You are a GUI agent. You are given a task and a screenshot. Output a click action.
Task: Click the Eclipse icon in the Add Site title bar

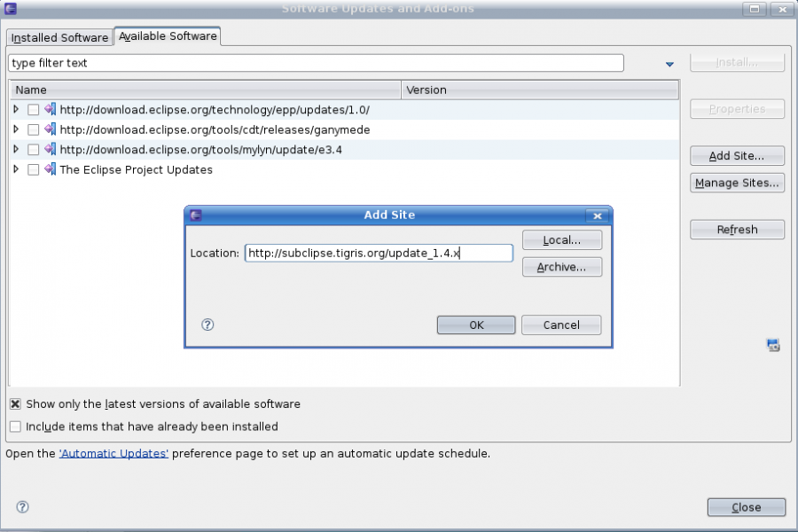196,215
